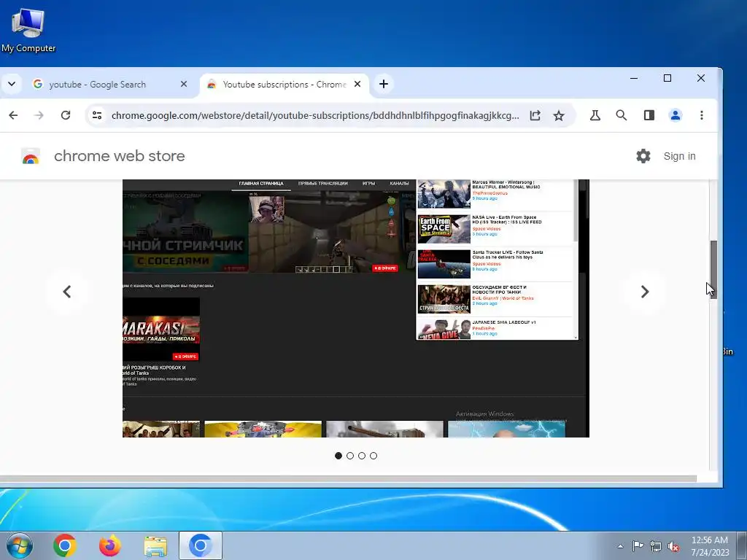The image size is (747, 560).
Task: Show hidden system tray icons
Action: click(620, 546)
